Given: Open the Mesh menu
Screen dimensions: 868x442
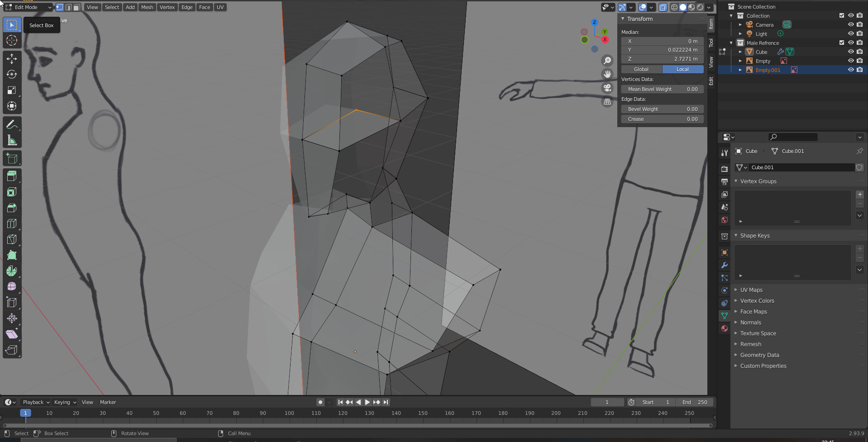Looking at the screenshot, I should tap(147, 7).
